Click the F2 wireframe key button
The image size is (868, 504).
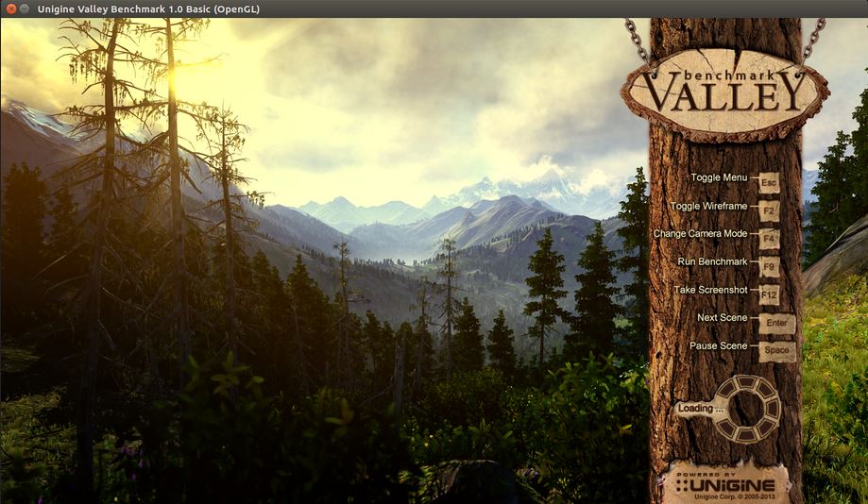(x=769, y=210)
